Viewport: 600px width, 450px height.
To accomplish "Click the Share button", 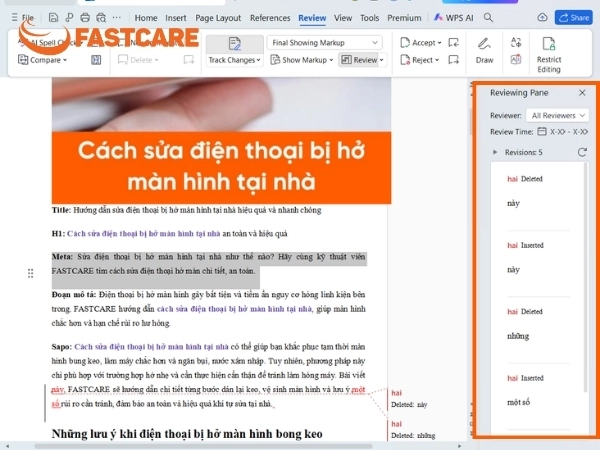I will (574, 18).
